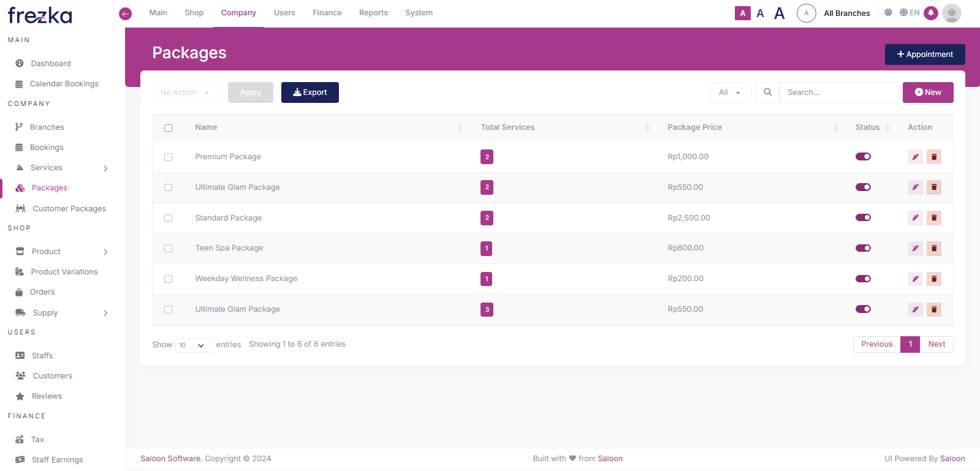
Task: Check the Standard Package checkbox
Action: click(168, 218)
